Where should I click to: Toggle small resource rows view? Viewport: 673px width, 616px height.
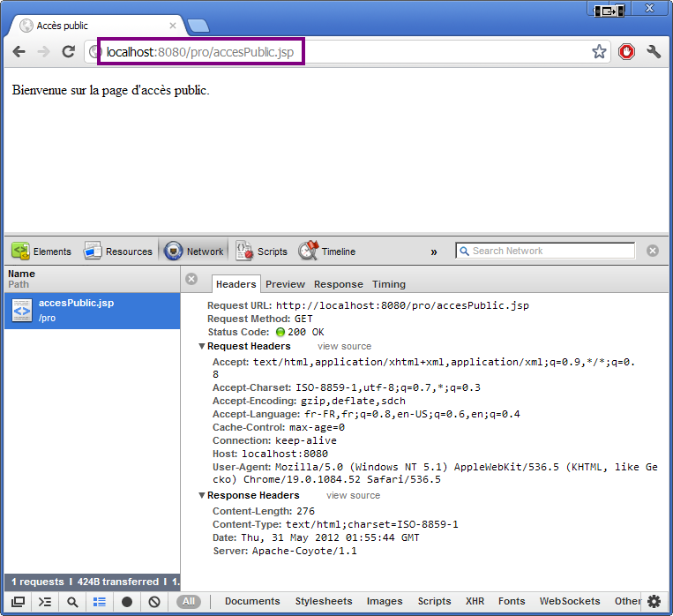[100, 602]
